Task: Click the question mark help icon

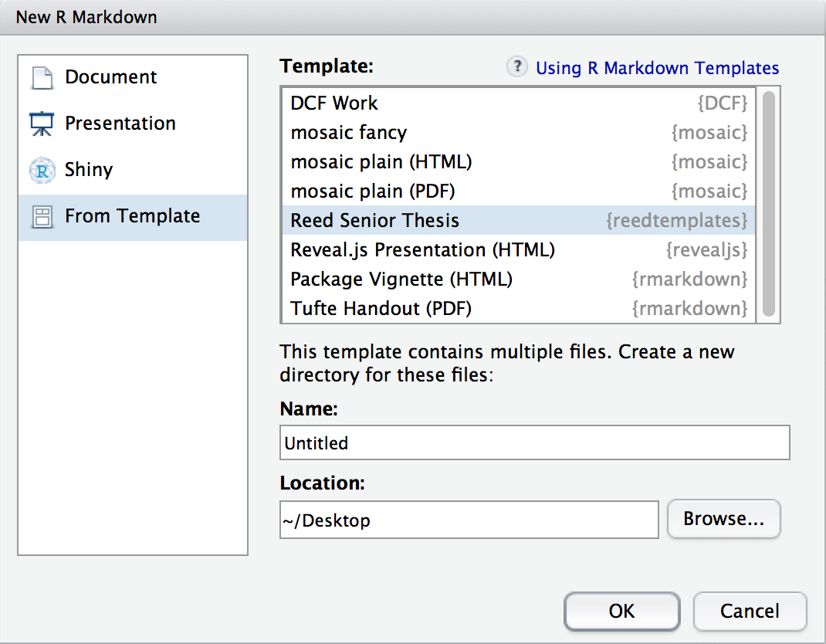Action: [517, 67]
